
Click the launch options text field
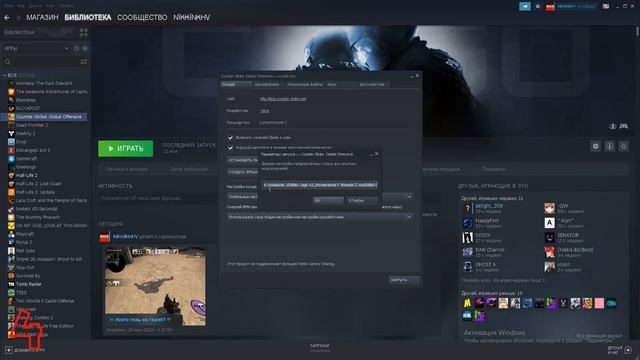pos(319,185)
